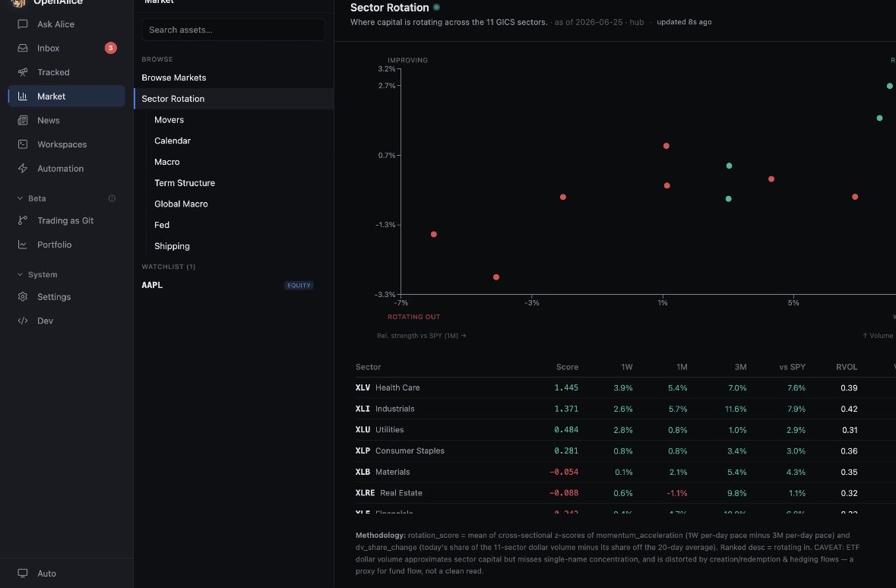The width and height of the screenshot is (896, 588).
Task: Sort table by 1M column
Action: tap(682, 367)
